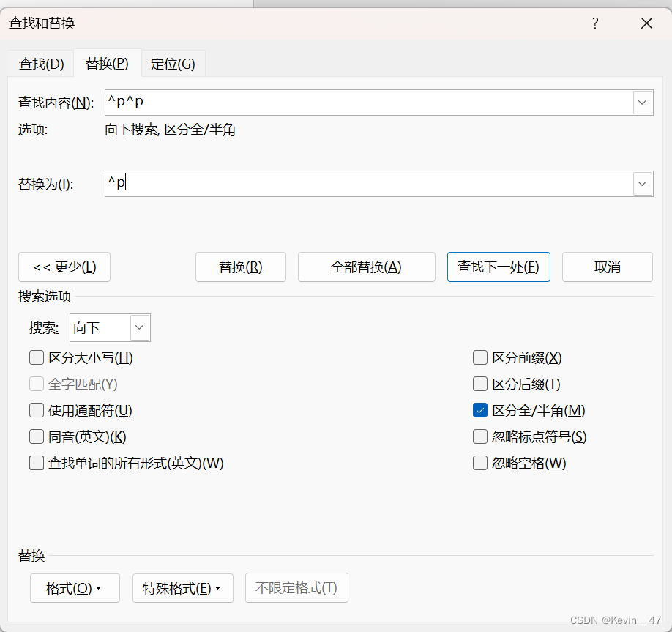Enable 使用通配符(U) checkbox

37,410
